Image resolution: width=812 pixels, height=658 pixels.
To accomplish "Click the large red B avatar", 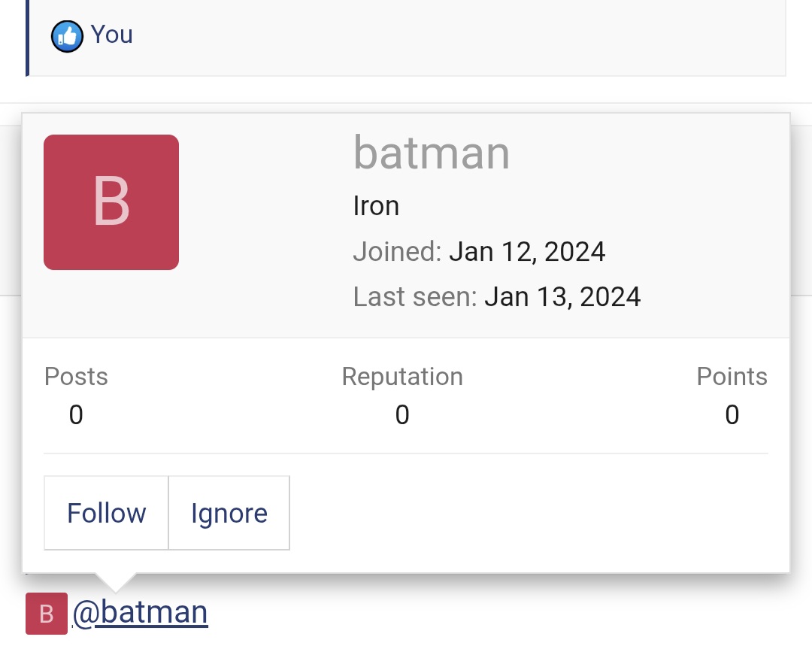I will (x=111, y=202).
